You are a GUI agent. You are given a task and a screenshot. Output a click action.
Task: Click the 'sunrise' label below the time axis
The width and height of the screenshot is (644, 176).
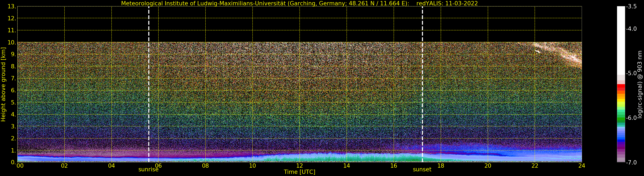(148, 169)
